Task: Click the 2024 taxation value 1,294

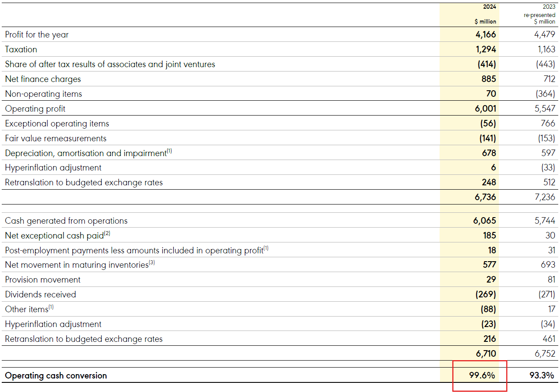Action: [486, 49]
